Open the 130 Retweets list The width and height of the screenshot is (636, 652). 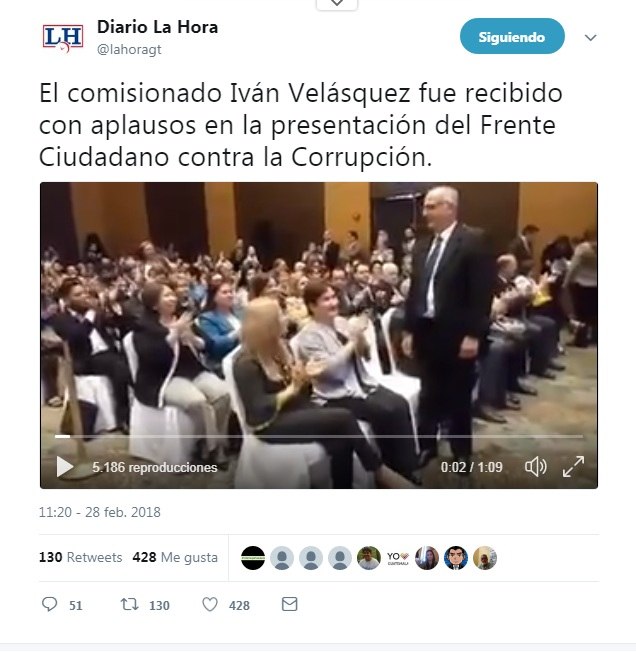[x=81, y=557]
